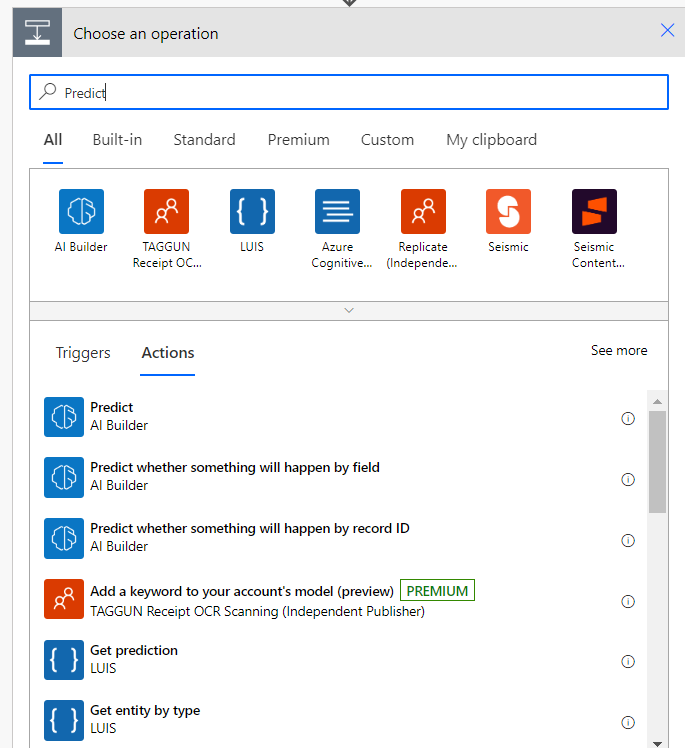Switch to the Built-in tab
The image size is (685, 748).
pyautogui.click(x=117, y=140)
